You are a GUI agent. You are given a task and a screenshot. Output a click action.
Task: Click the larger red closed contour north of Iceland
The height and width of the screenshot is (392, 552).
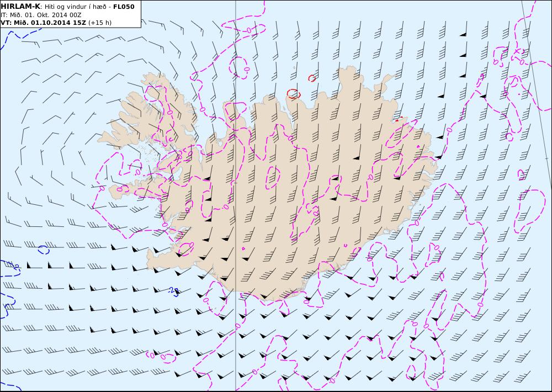[293, 94]
